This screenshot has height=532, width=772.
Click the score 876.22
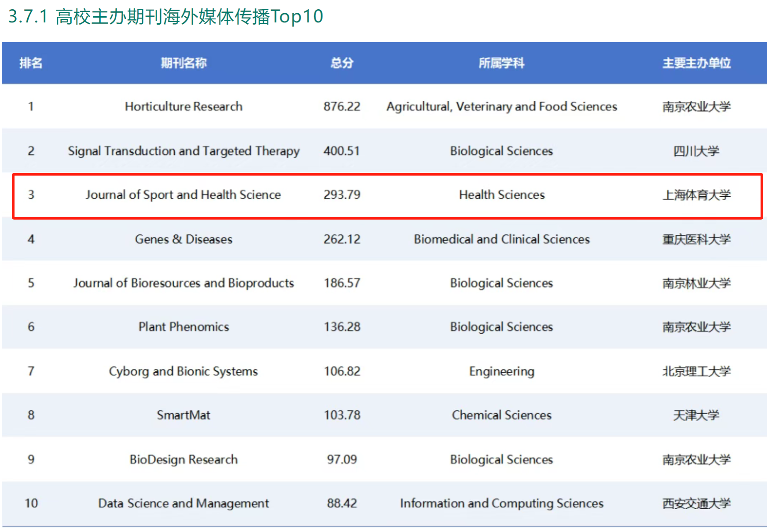pyautogui.click(x=342, y=106)
